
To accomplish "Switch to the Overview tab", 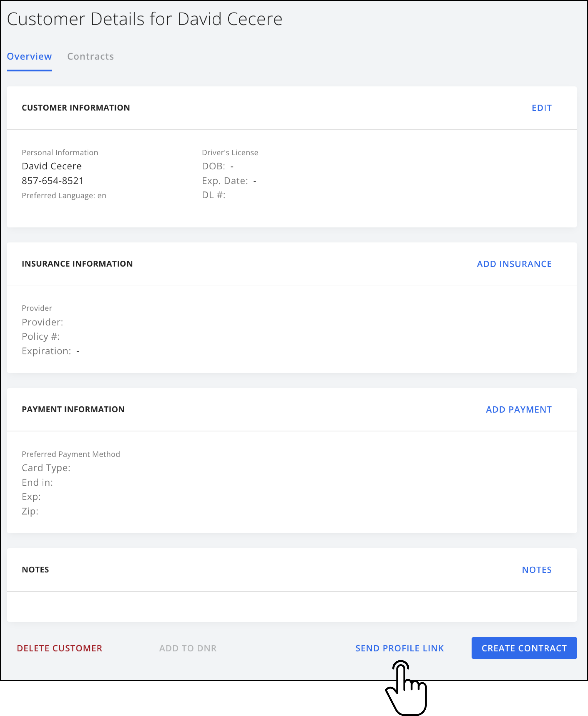I will click(x=29, y=56).
